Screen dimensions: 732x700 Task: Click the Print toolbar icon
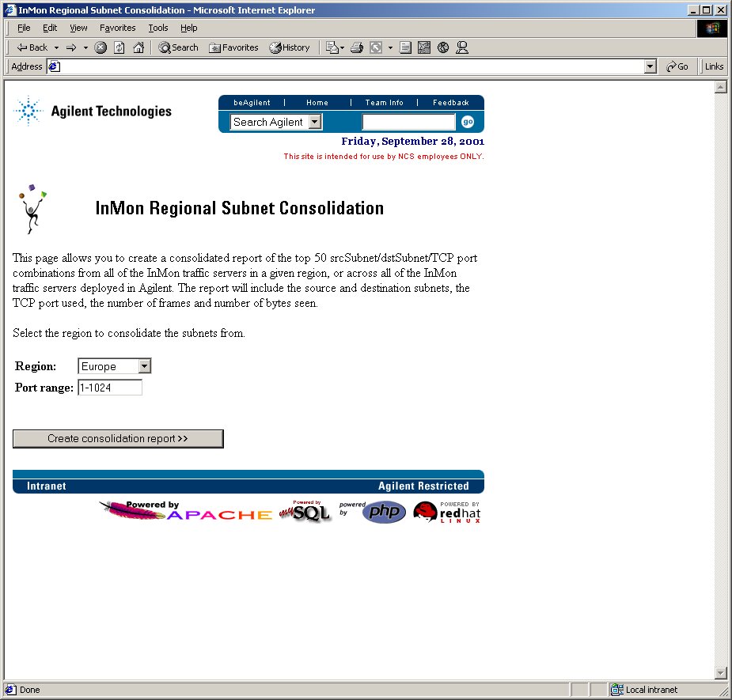click(356, 47)
